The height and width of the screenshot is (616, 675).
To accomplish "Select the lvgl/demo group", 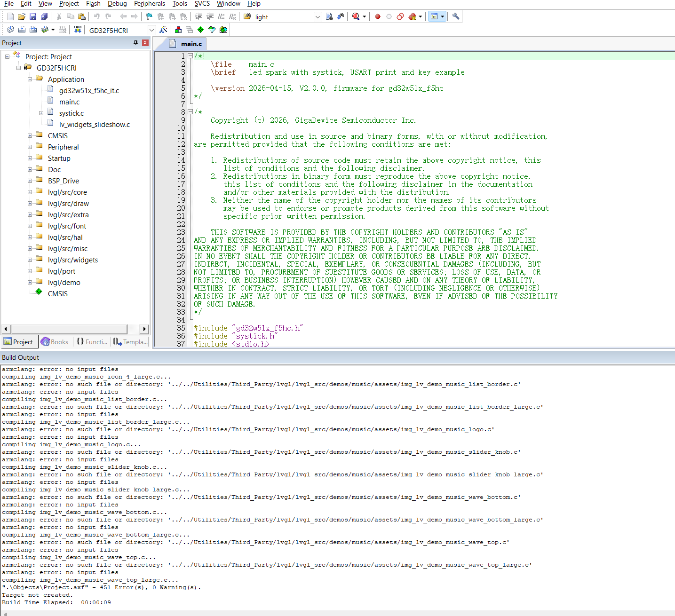I will (x=64, y=283).
